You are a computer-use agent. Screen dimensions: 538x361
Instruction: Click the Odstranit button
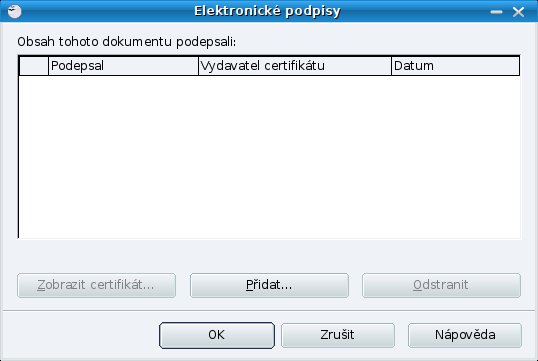(x=441, y=285)
